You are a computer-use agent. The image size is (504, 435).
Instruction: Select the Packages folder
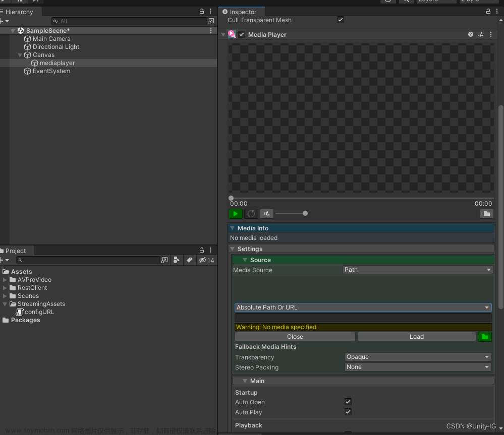[x=25, y=320]
